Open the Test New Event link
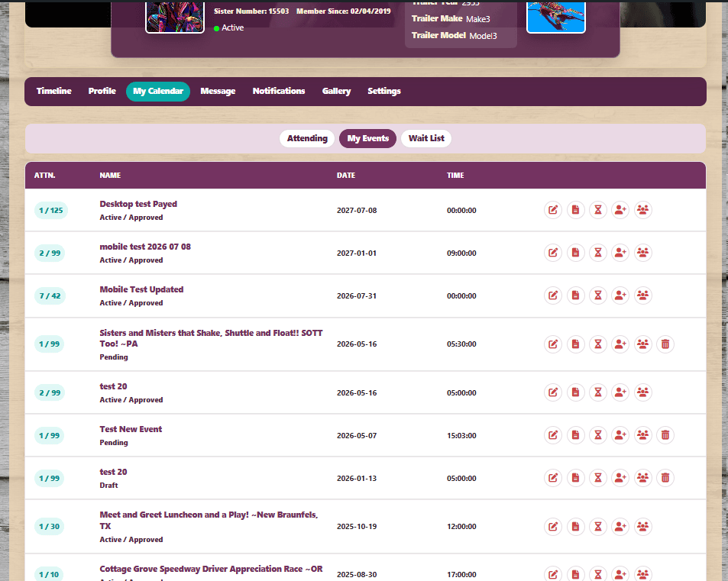728x581 pixels. 131,429
